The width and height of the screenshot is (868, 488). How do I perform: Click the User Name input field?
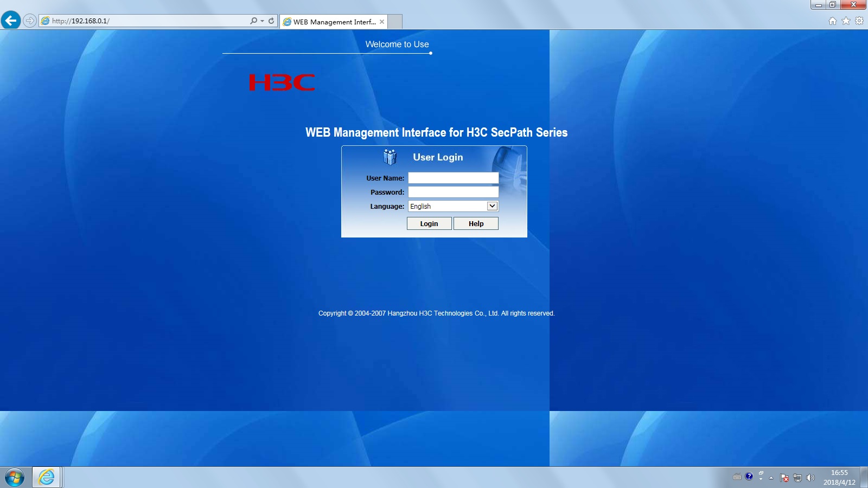454,178
